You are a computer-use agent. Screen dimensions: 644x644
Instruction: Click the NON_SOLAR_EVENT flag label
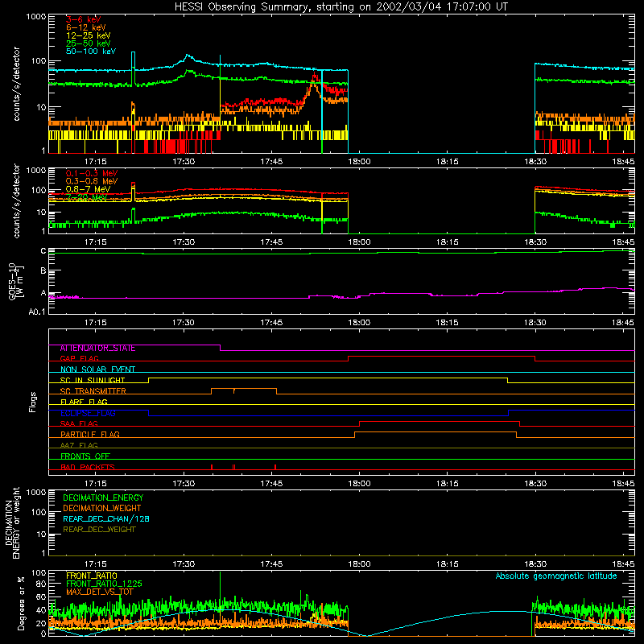(x=97, y=369)
